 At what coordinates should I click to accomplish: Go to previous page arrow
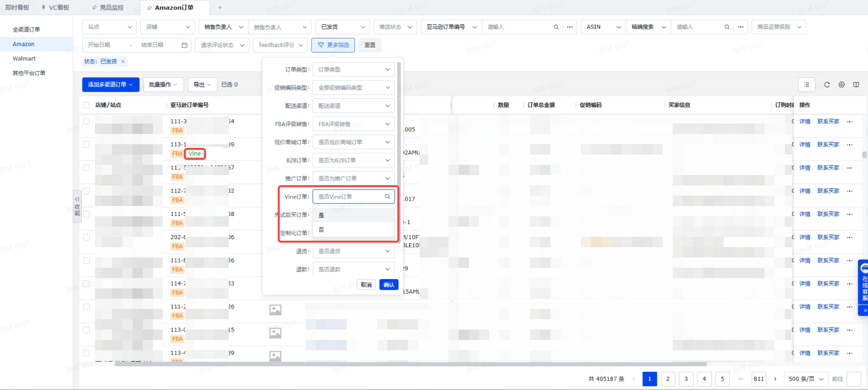[x=634, y=379]
